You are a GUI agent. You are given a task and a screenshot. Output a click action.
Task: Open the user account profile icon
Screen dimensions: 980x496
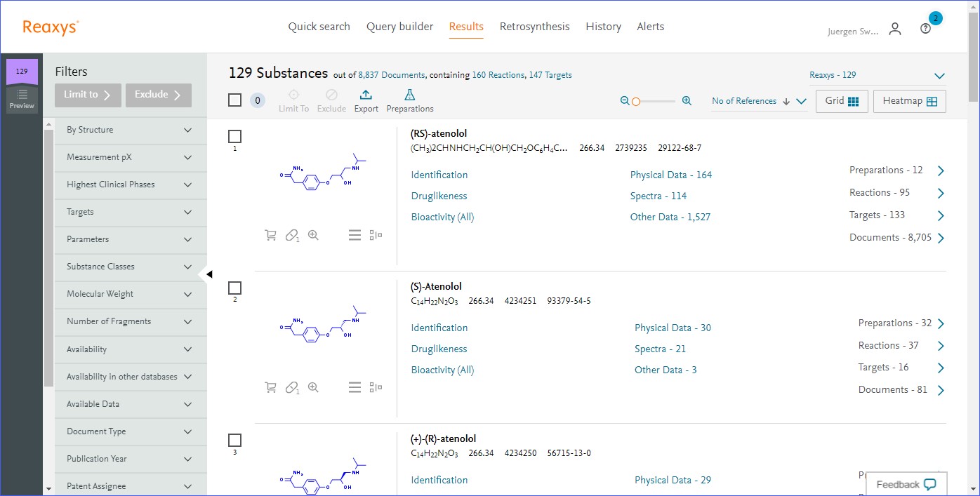tap(894, 29)
